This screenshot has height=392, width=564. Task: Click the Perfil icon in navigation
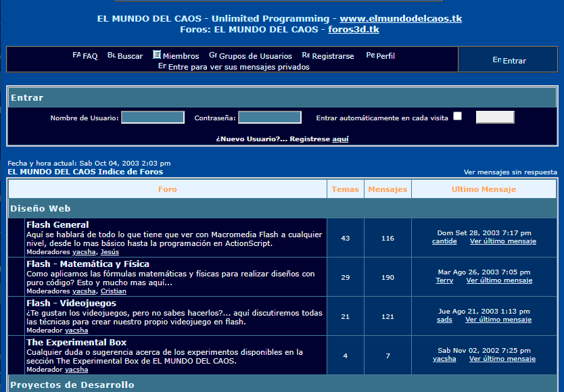click(370, 55)
